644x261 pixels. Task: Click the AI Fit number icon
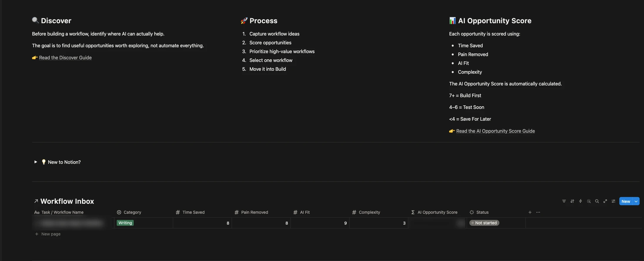pos(295,212)
